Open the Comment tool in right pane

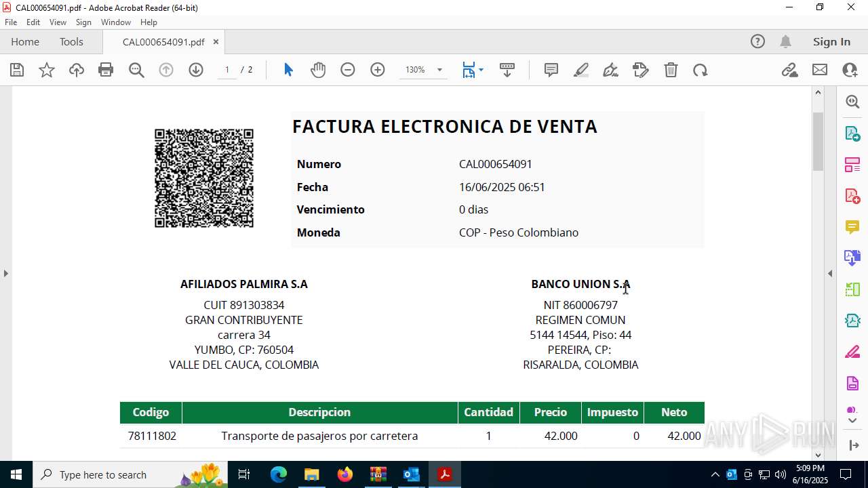852,227
